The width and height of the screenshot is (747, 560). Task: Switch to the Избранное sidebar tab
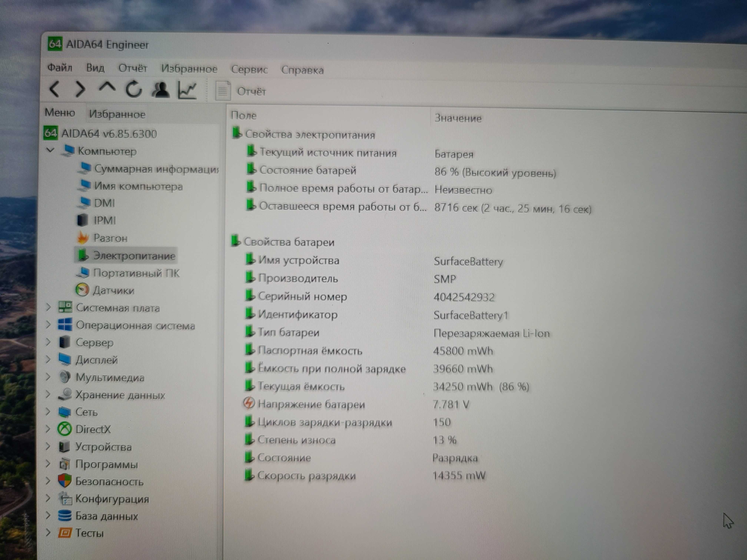point(117,114)
